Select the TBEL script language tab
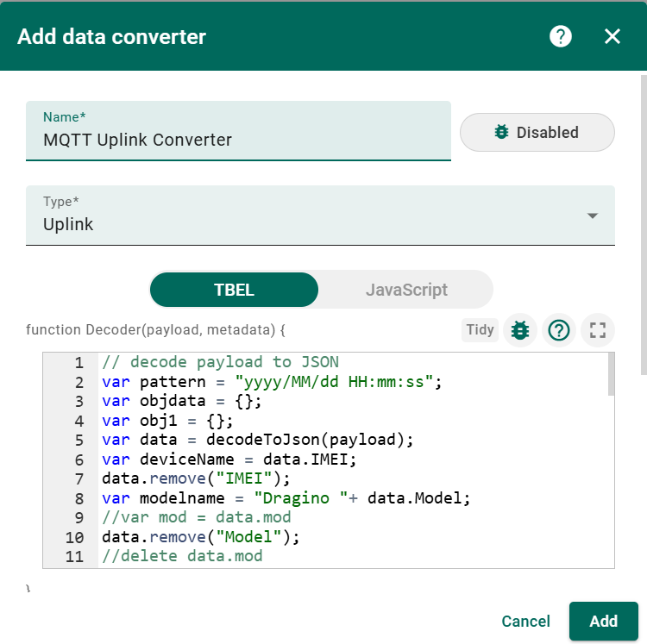The image size is (647, 644). [234, 290]
